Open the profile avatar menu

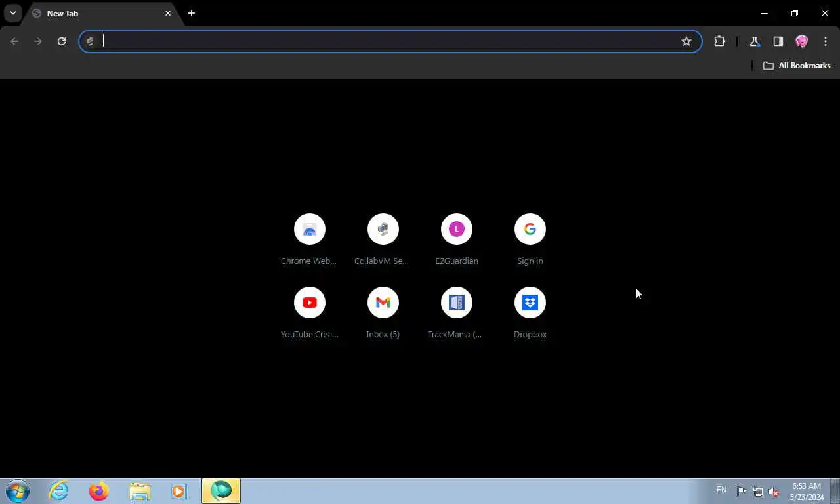801,41
